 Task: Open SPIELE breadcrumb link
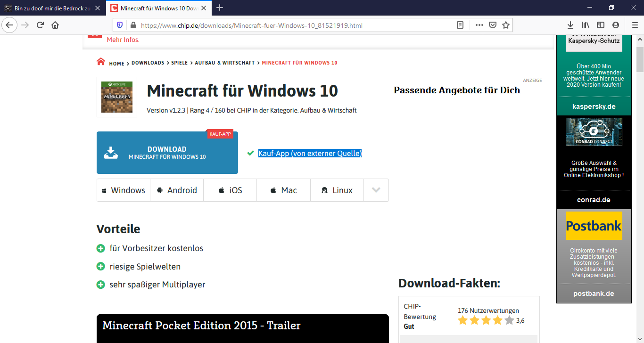pyautogui.click(x=179, y=63)
